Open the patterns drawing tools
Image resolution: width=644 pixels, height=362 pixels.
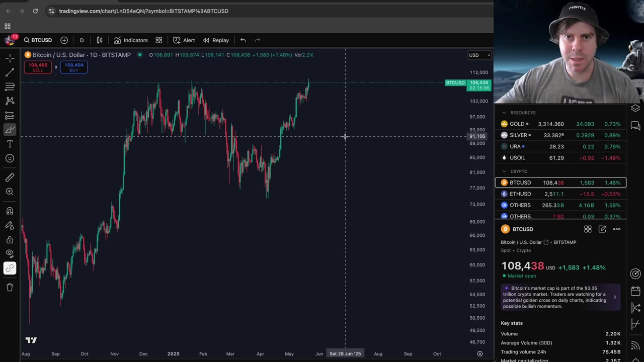pos(10,101)
